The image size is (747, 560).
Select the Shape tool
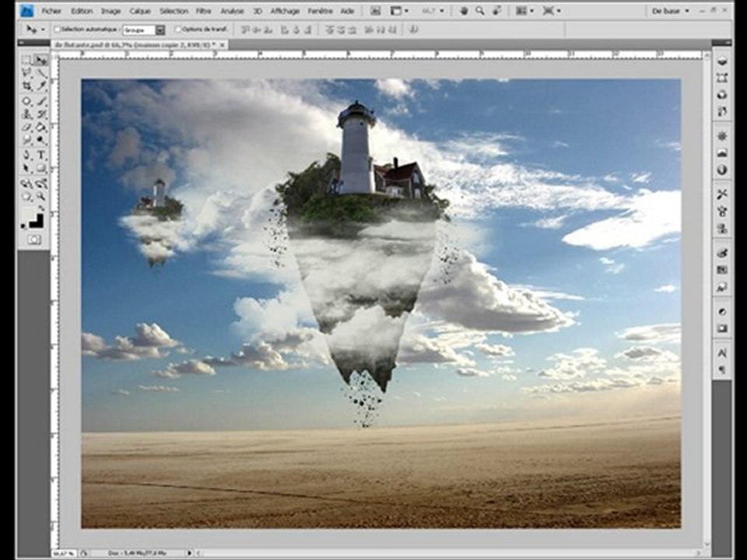pos(41,168)
